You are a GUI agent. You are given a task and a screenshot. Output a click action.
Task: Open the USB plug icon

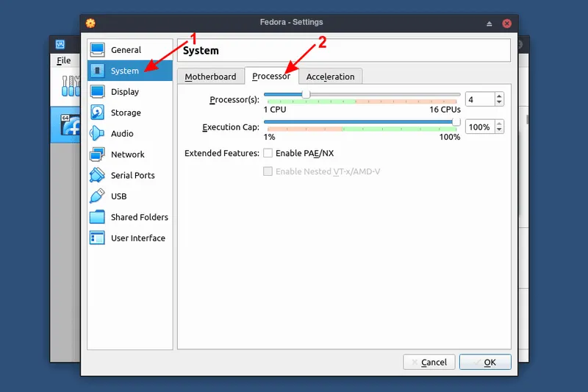[98, 196]
